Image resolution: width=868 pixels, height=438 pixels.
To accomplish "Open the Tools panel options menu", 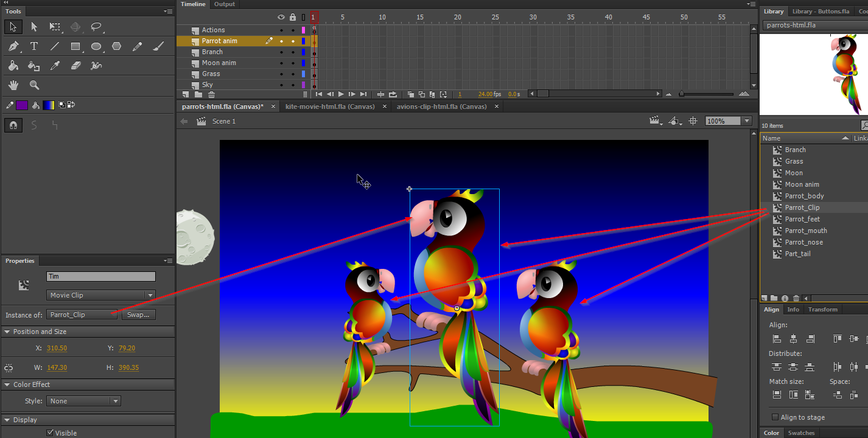I will [168, 12].
